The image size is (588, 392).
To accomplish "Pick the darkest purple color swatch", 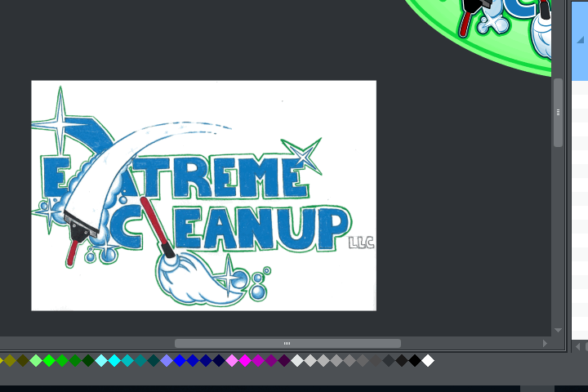I will (x=284, y=361).
